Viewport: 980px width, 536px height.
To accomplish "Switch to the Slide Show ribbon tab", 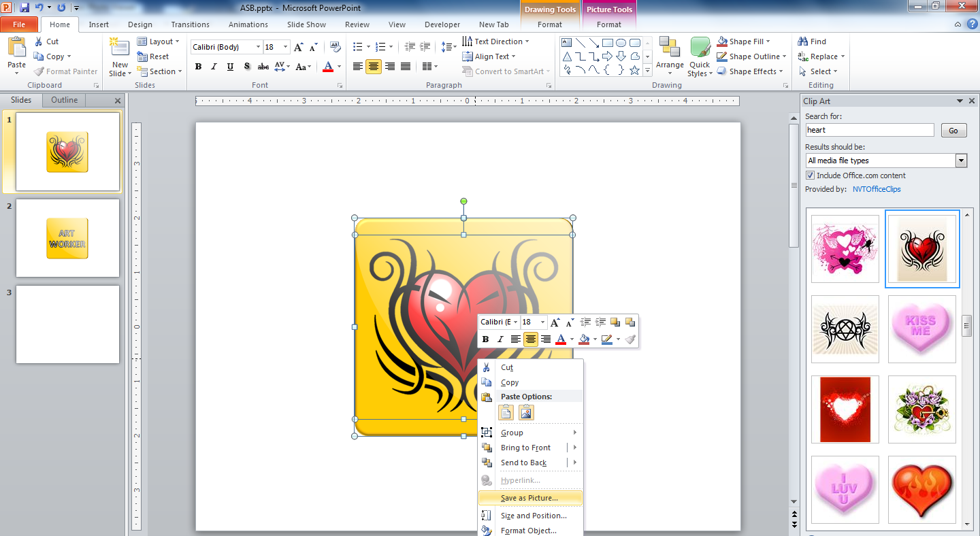I will pos(306,24).
